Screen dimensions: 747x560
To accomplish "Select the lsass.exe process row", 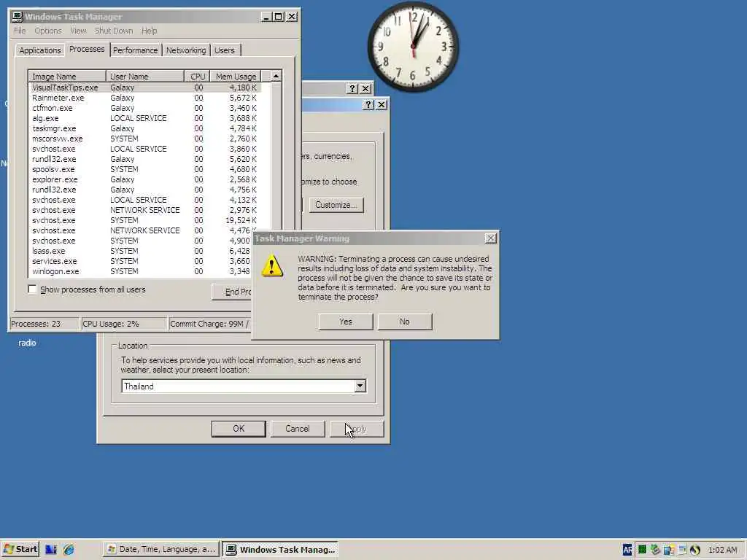I will (x=141, y=251).
